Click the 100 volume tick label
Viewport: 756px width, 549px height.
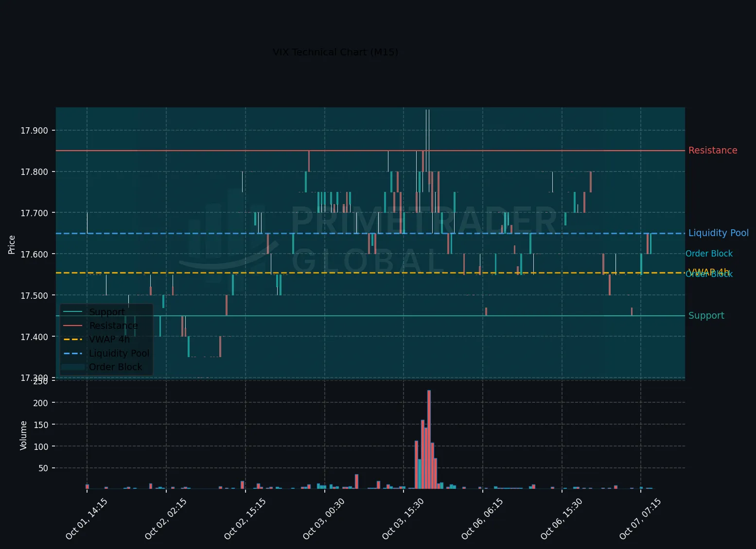click(x=41, y=446)
